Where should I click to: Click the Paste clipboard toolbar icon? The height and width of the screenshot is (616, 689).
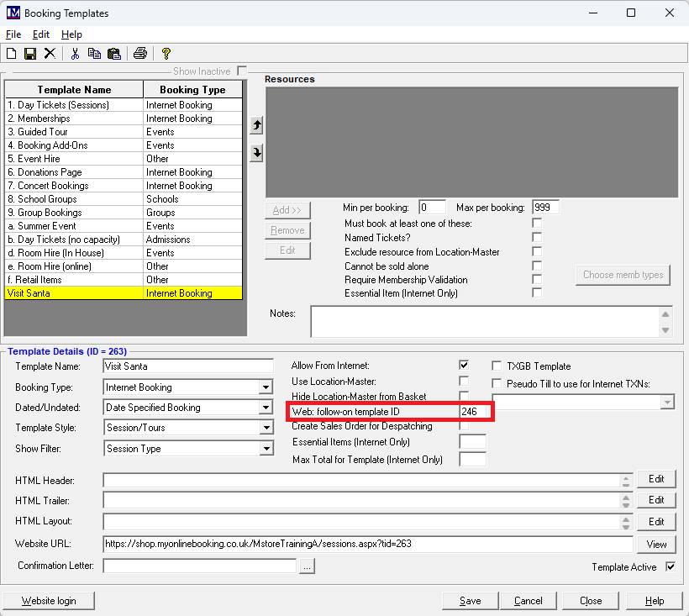[x=113, y=54]
